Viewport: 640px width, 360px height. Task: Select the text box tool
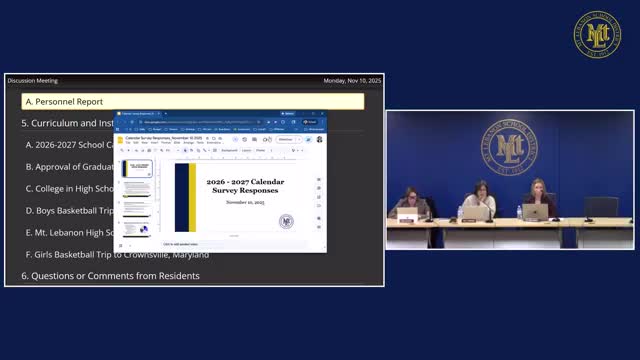[191, 150]
